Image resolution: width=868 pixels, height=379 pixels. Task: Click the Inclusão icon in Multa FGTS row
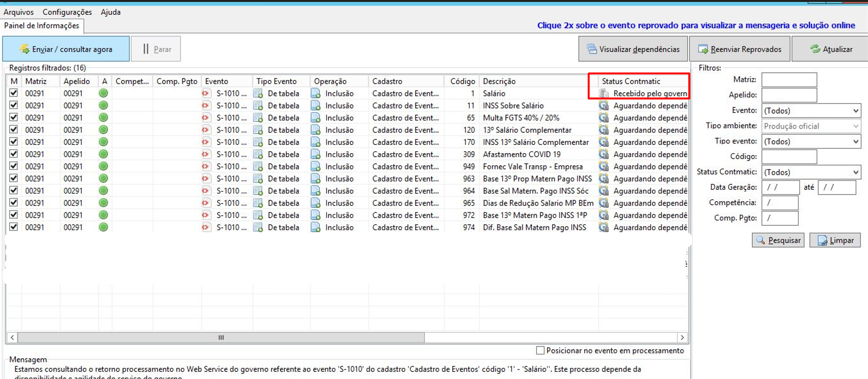(x=316, y=118)
